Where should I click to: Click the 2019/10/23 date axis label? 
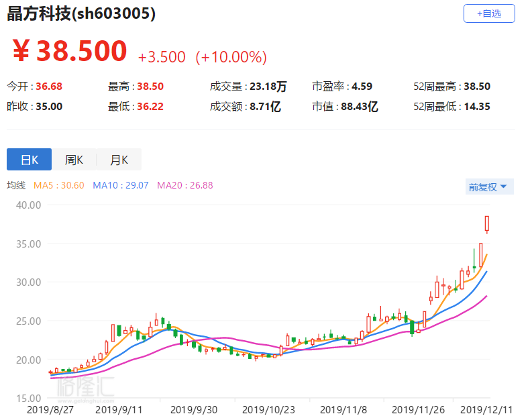coord(269,410)
